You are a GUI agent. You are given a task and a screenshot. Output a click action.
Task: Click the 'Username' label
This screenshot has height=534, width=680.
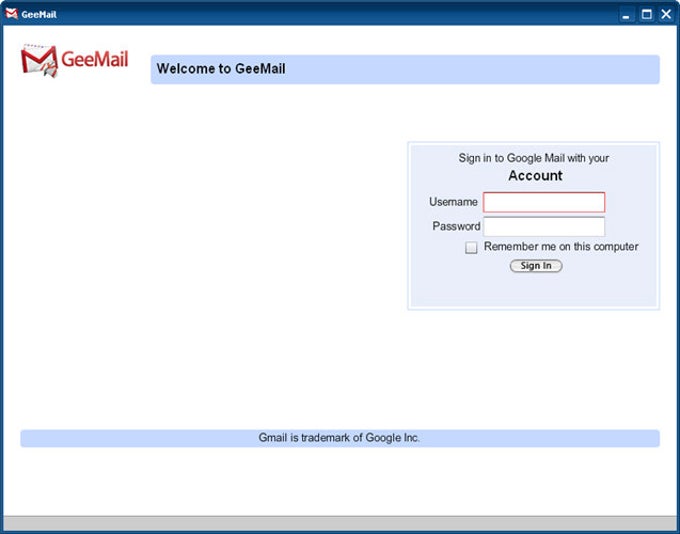click(453, 202)
